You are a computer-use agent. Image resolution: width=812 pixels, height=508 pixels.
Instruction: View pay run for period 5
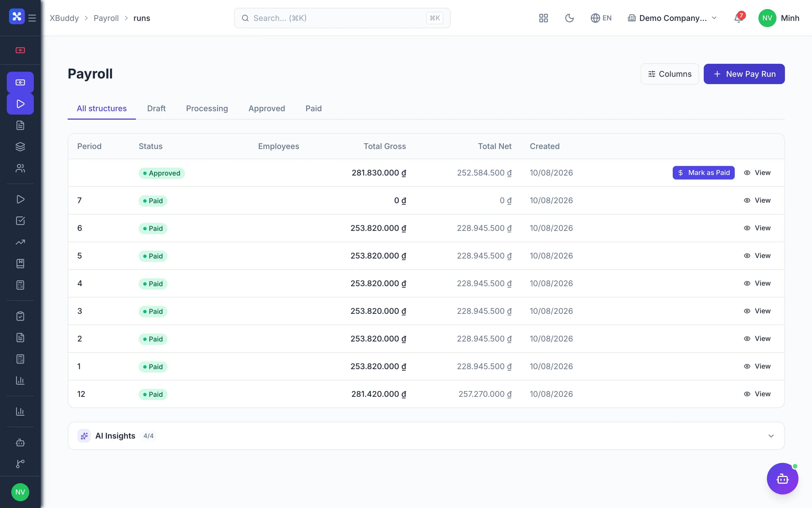tap(757, 256)
